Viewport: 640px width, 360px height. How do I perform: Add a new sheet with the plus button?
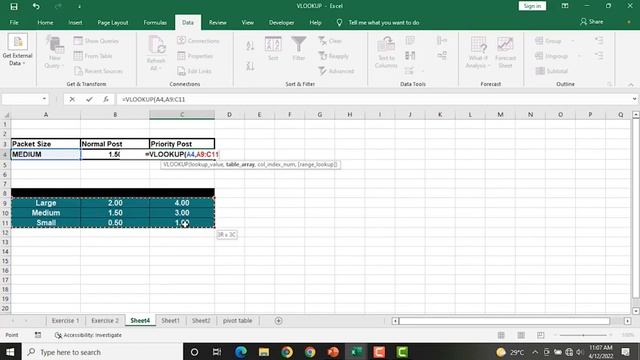click(278, 321)
